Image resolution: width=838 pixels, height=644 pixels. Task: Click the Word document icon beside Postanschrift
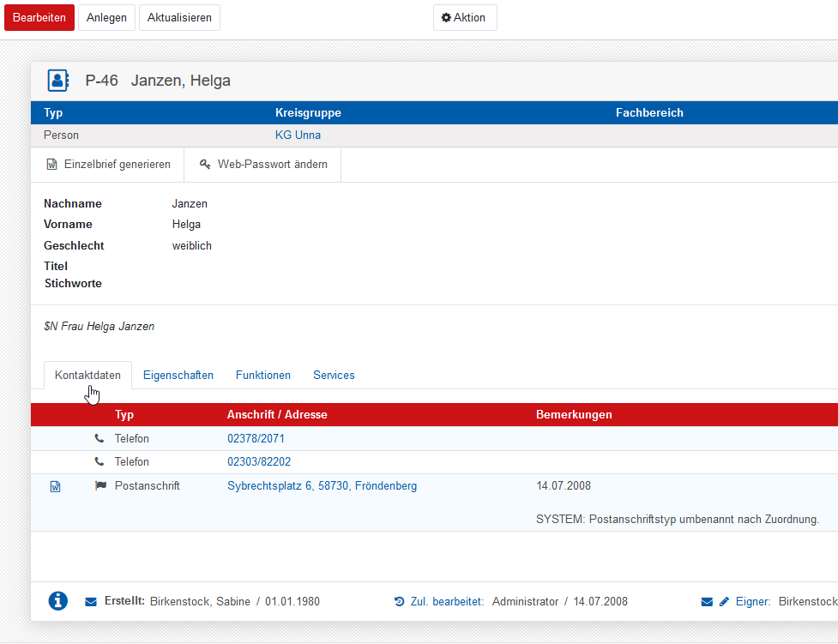pos(56,486)
